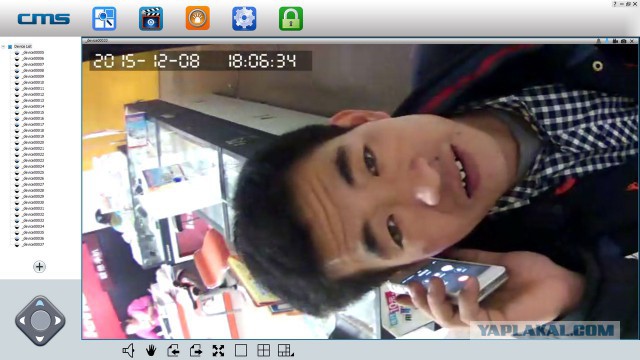
Task: Select _device00015 in the device list
Action: [33, 112]
